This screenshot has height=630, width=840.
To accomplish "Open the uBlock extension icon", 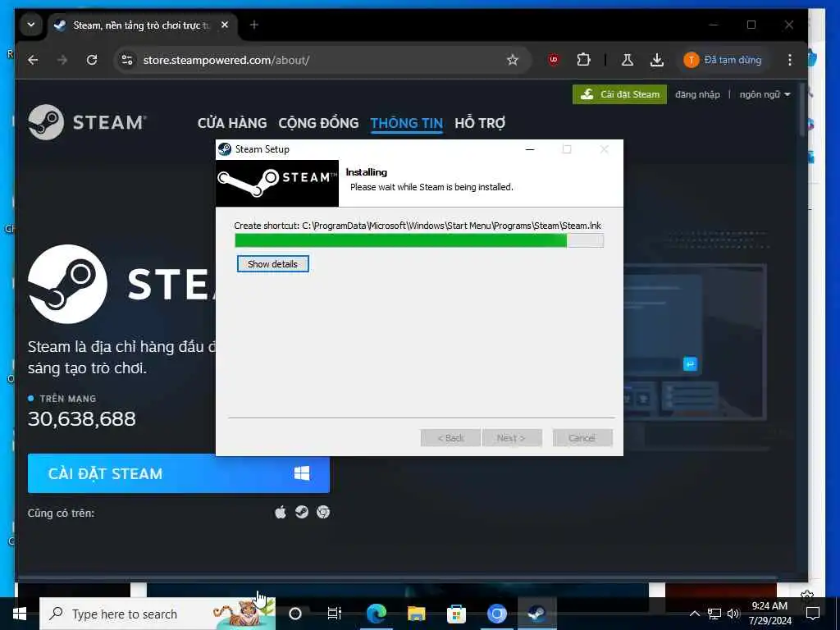I will (x=554, y=59).
